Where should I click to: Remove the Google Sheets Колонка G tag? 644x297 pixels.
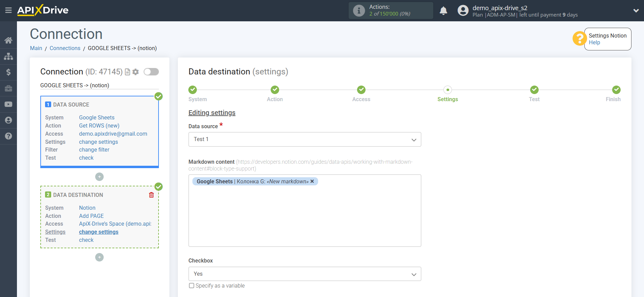pyautogui.click(x=312, y=181)
